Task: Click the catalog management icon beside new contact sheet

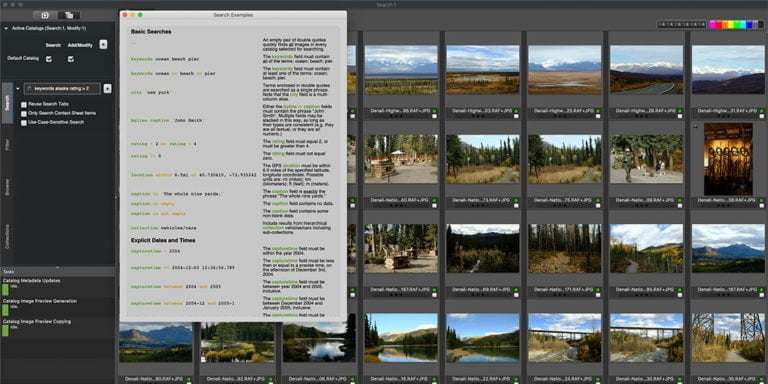Action: coord(69,15)
